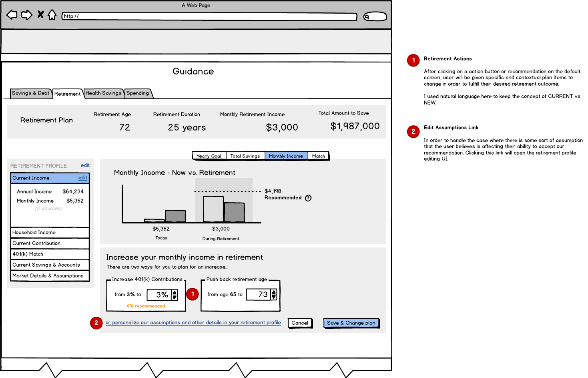Click the Retirement Age value 72
The image size is (588, 378).
pyautogui.click(x=125, y=127)
